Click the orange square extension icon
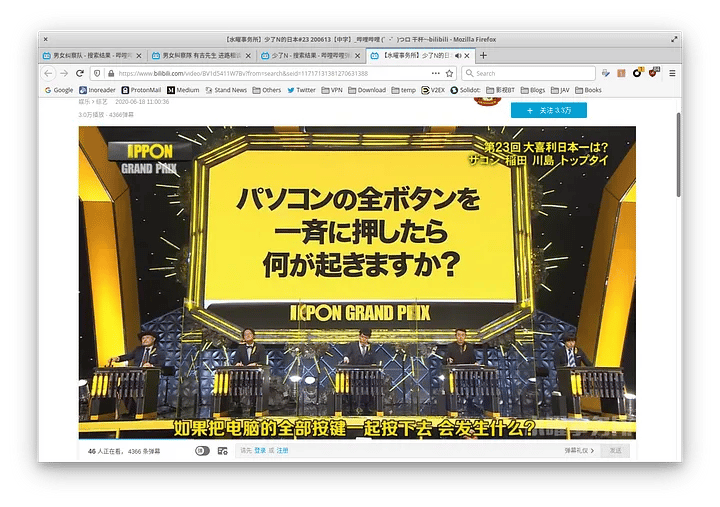The height and width of the screenshot is (507, 720). point(621,73)
